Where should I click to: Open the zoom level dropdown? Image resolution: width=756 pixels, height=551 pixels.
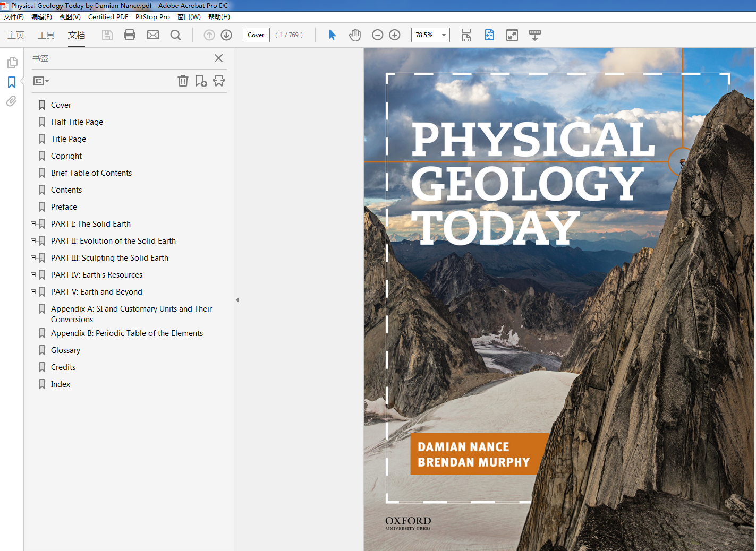click(x=444, y=35)
